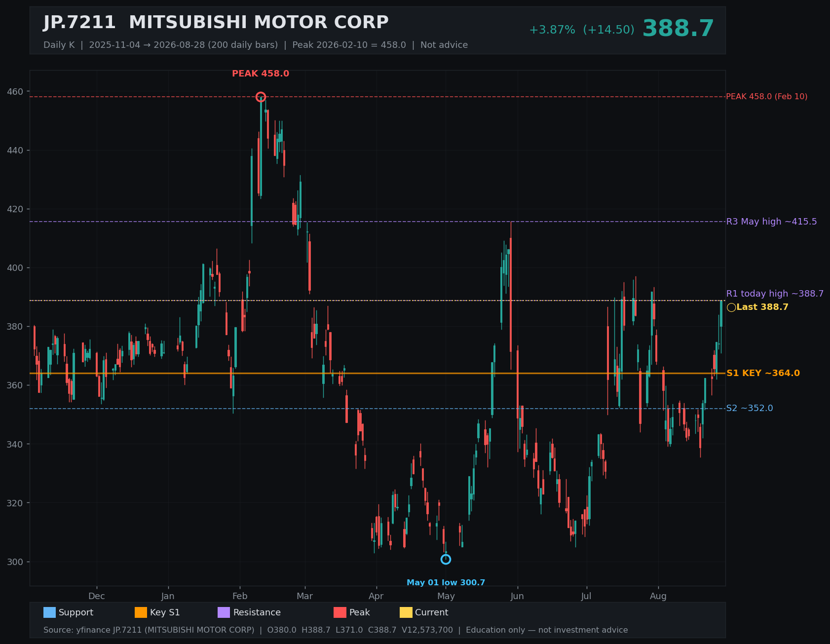Click the 300 price axis tick

pos(15,562)
